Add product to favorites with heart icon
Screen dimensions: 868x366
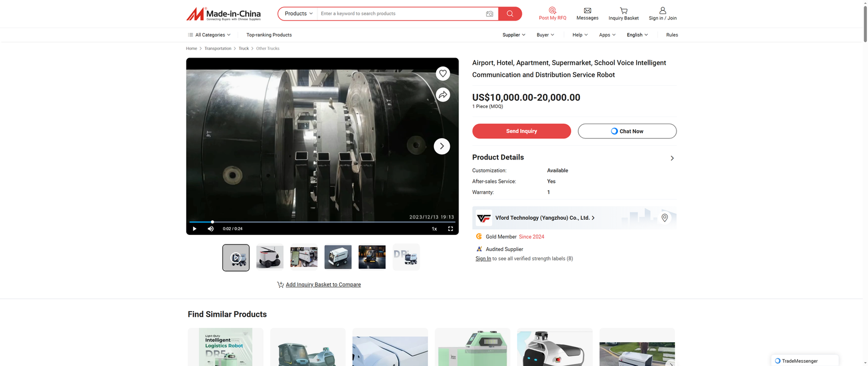(443, 74)
